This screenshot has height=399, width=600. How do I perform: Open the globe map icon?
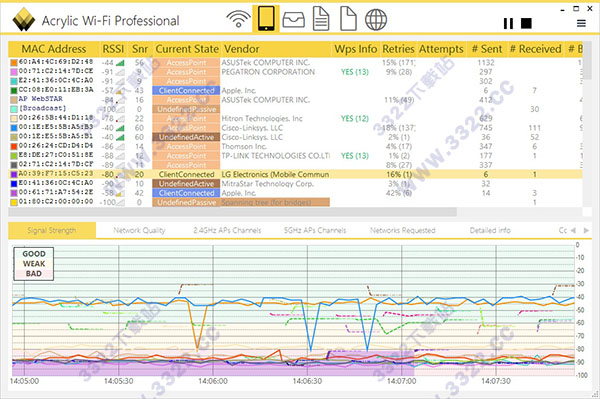coord(376,20)
